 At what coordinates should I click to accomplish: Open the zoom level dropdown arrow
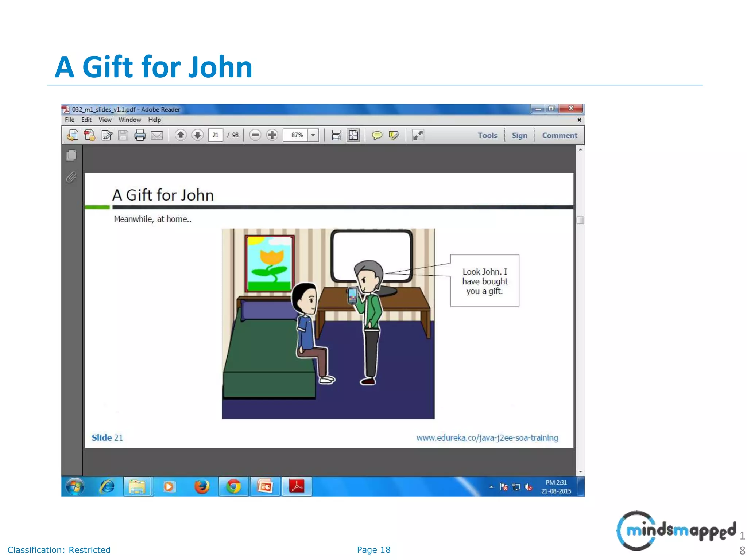click(x=313, y=135)
